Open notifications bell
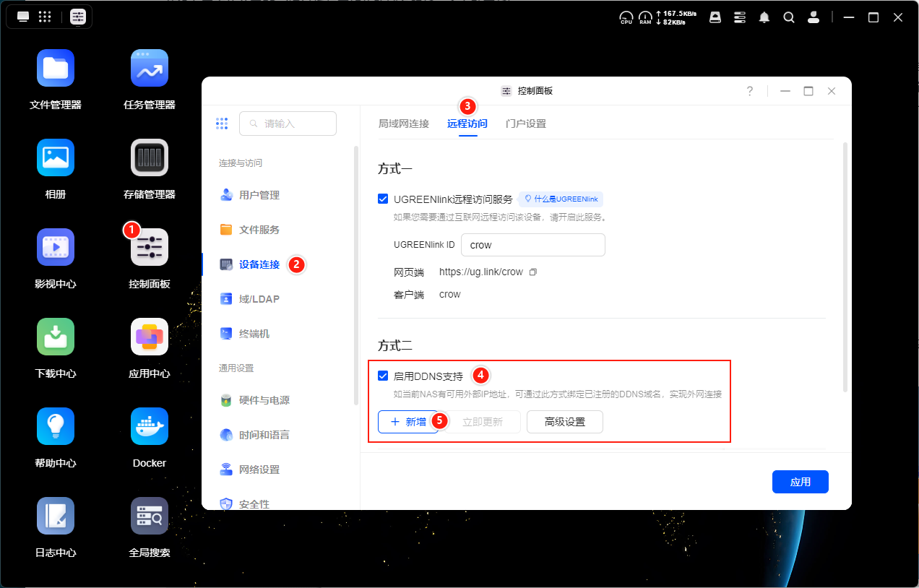This screenshot has height=588, width=919. 764,17
